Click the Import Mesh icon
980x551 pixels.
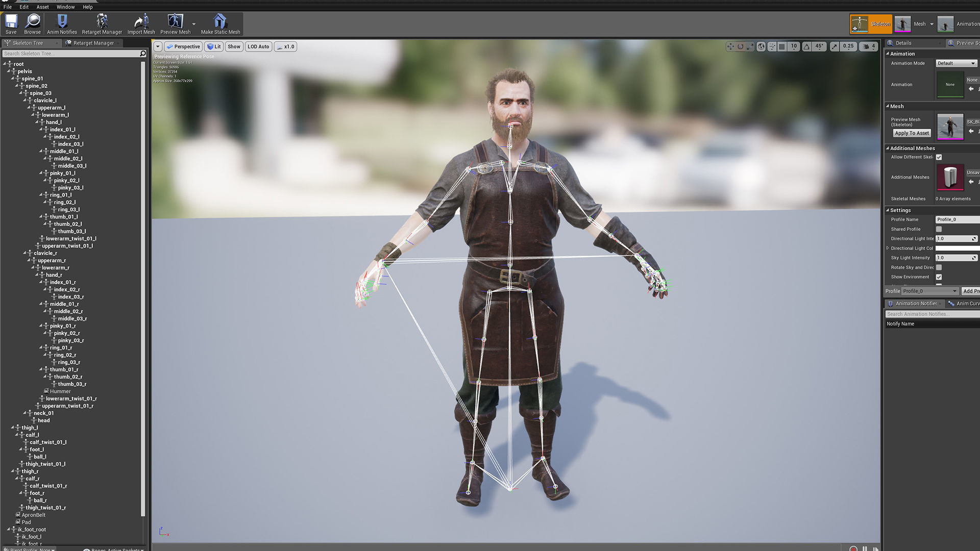141,22
